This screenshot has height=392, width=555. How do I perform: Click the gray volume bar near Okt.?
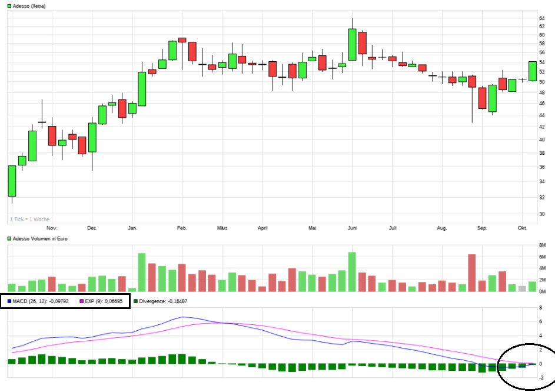point(522,288)
